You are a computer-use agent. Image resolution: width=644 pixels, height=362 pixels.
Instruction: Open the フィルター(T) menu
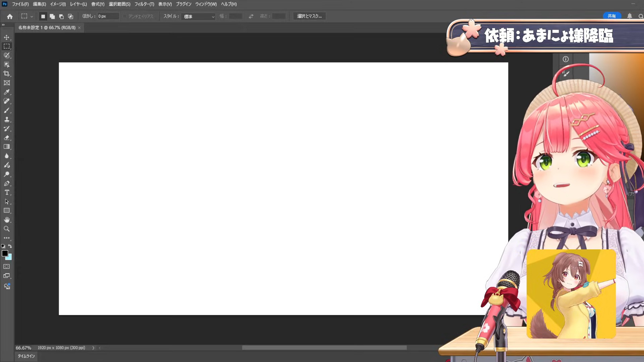(x=144, y=4)
